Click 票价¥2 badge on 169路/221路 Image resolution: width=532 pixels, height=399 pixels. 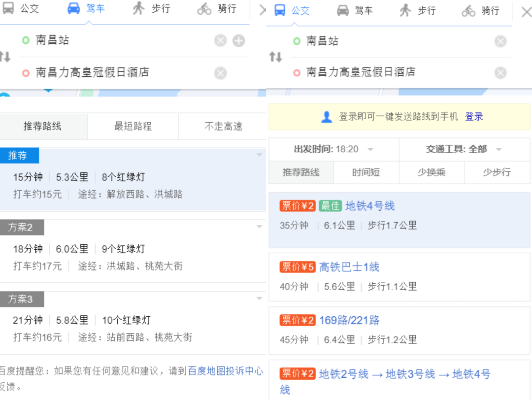pos(298,320)
